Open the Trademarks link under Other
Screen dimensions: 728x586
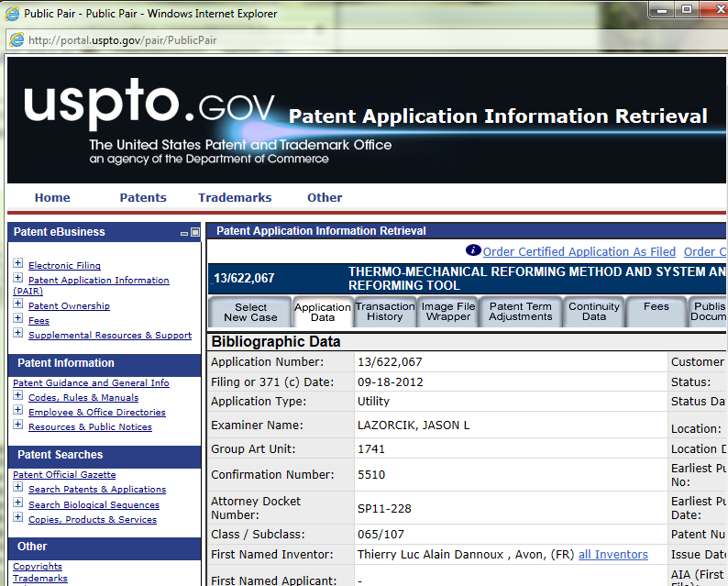click(40, 578)
